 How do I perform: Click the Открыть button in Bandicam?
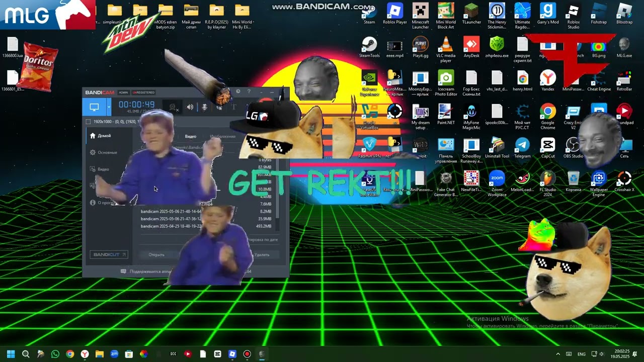[156, 254]
